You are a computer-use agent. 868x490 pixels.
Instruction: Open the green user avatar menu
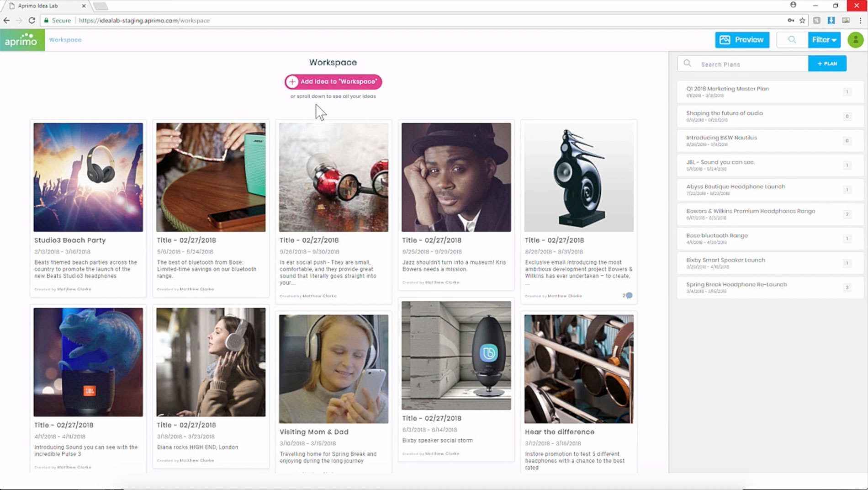[855, 40]
